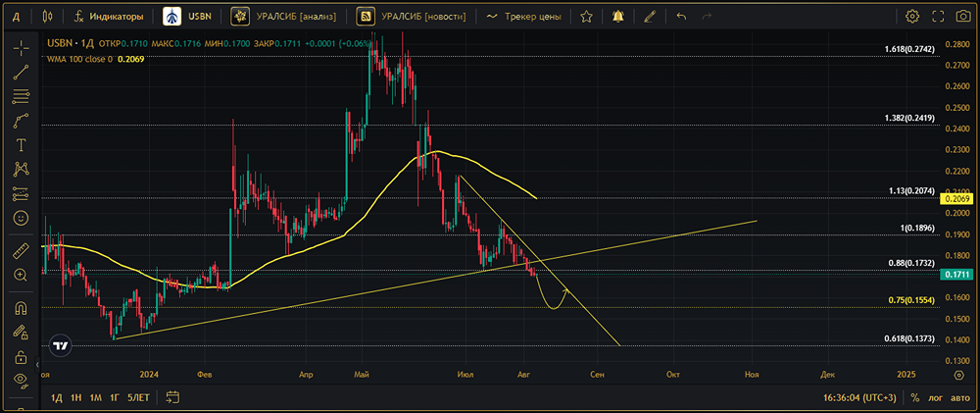Toggle lock all drawing tools
The height and width of the screenshot is (413, 980).
[x=21, y=356]
